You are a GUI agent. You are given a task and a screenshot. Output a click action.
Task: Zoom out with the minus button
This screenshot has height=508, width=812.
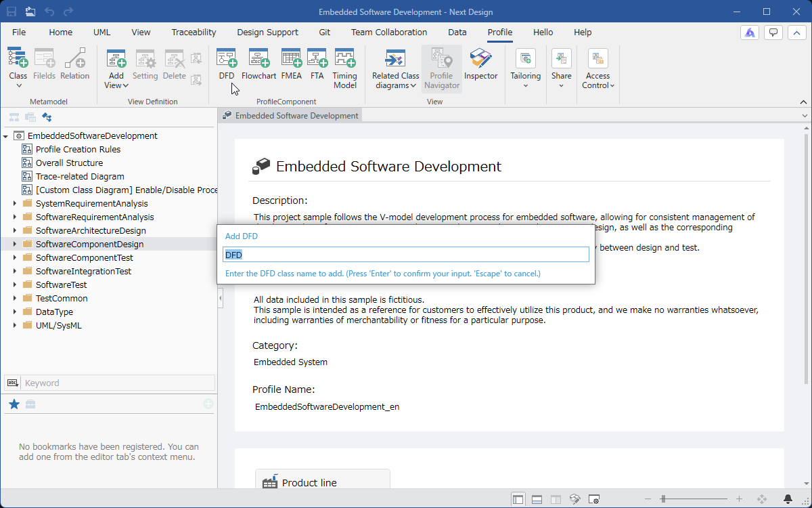647,499
